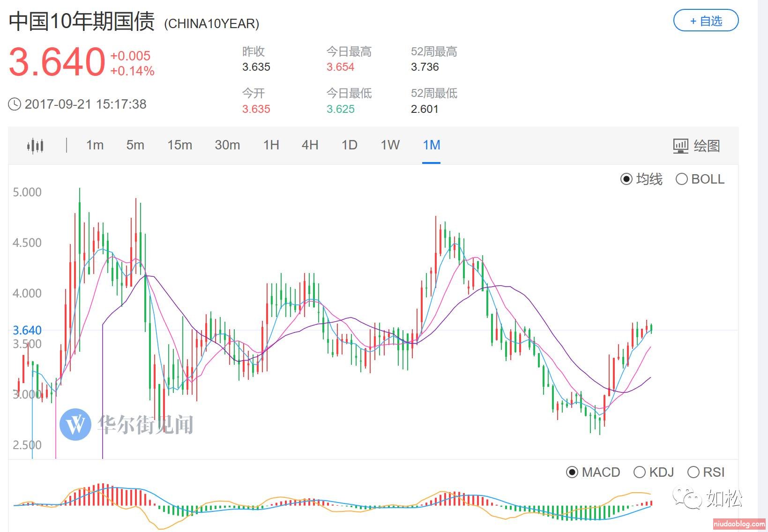Viewport: 768px width, 532px height.
Task: Select the 均线 moving average radio option
Action: click(626, 179)
